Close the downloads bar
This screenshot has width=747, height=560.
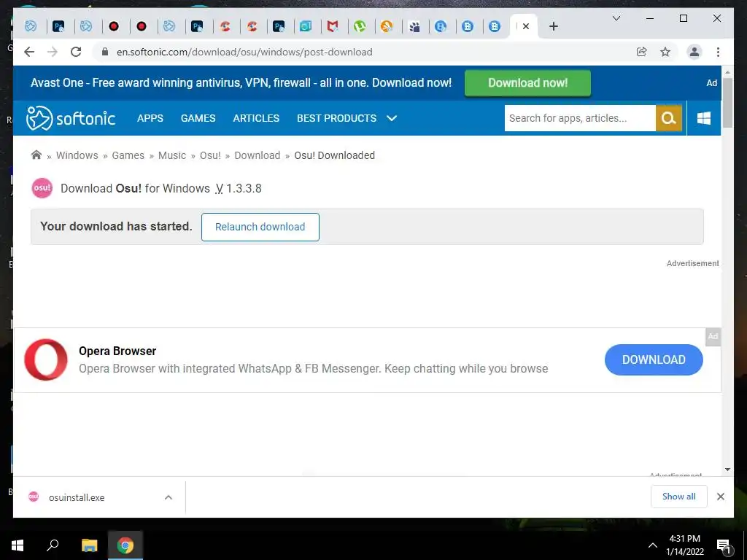click(x=720, y=497)
